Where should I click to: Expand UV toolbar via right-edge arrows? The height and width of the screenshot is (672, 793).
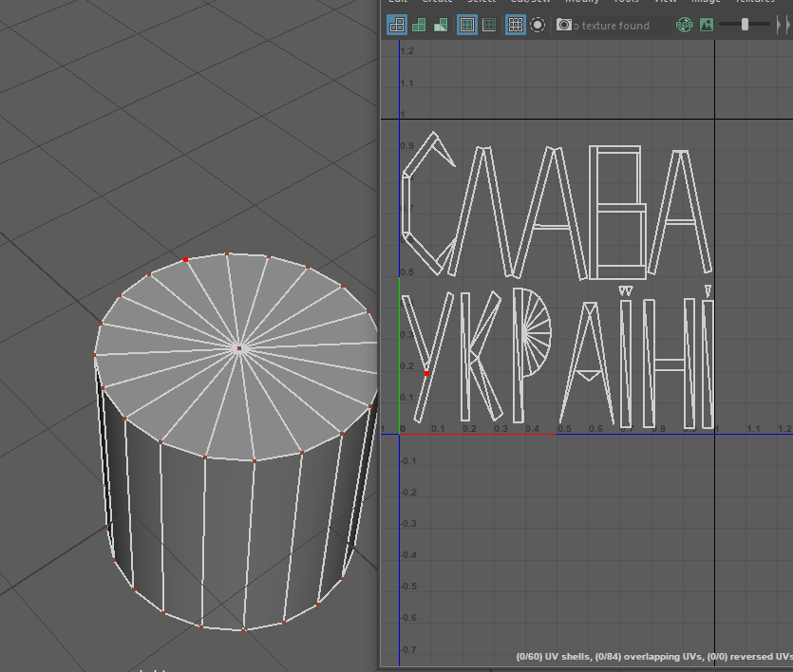[x=783, y=25]
